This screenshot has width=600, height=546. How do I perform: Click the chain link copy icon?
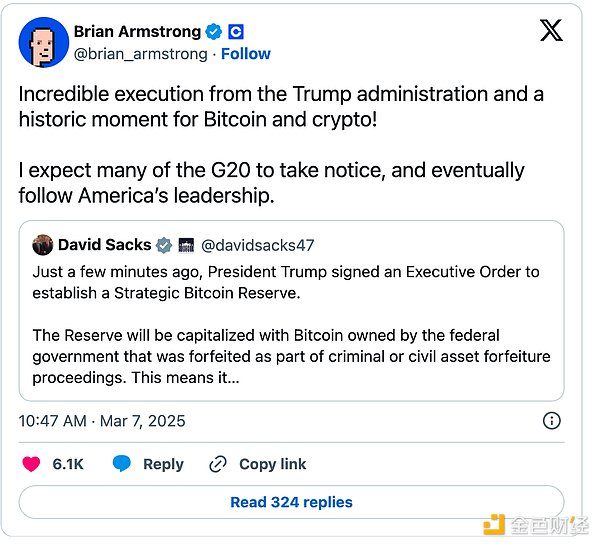pyautogui.click(x=218, y=464)
